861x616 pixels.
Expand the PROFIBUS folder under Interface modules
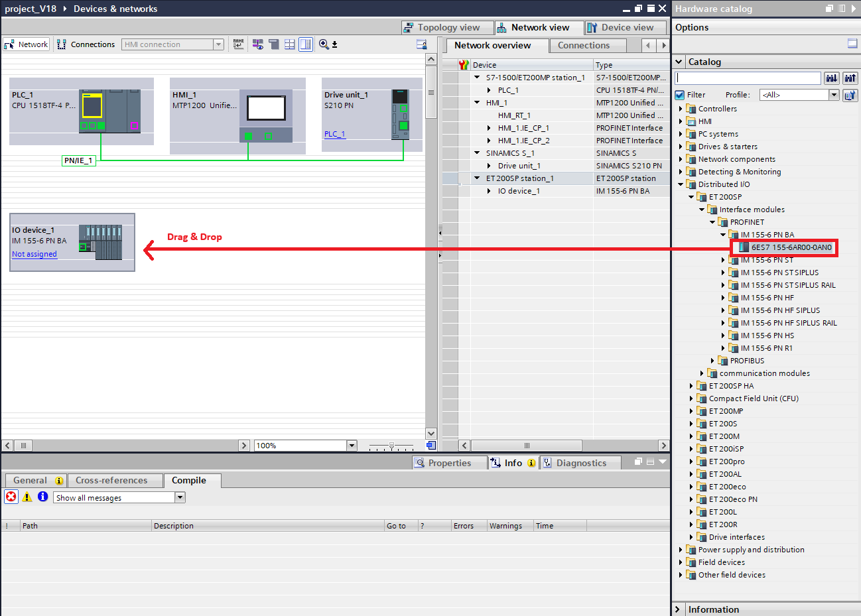click(712, 361)
